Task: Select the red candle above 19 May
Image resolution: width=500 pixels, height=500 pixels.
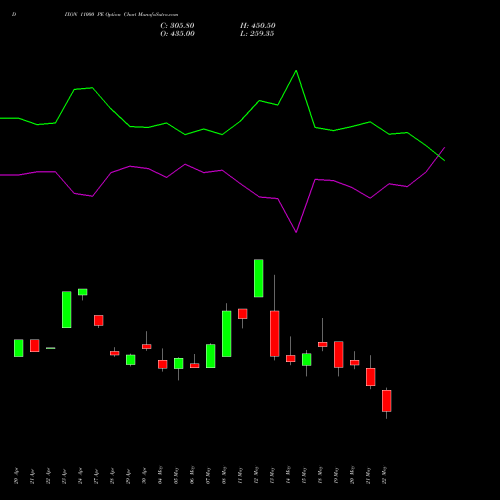Action: point(338,354)
